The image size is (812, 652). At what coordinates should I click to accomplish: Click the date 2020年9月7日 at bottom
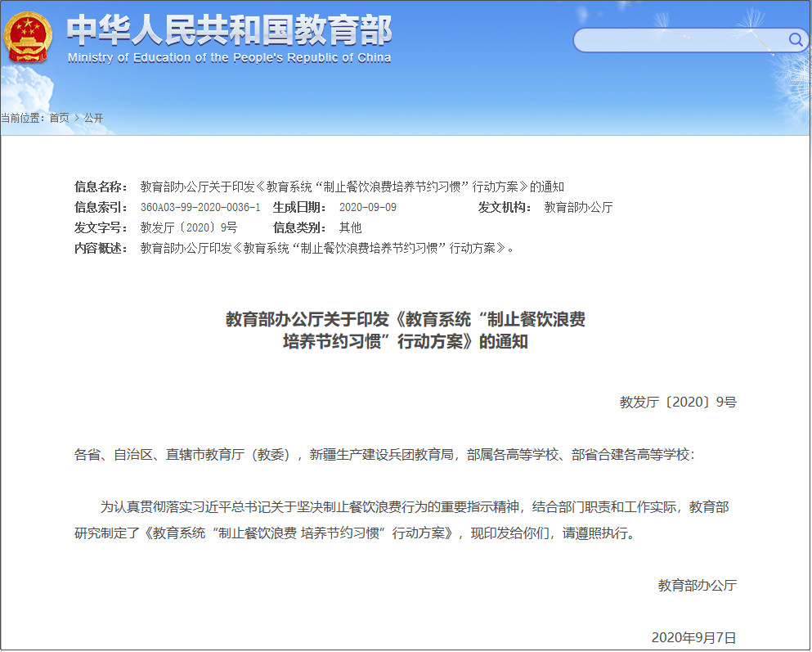point(693,637)
